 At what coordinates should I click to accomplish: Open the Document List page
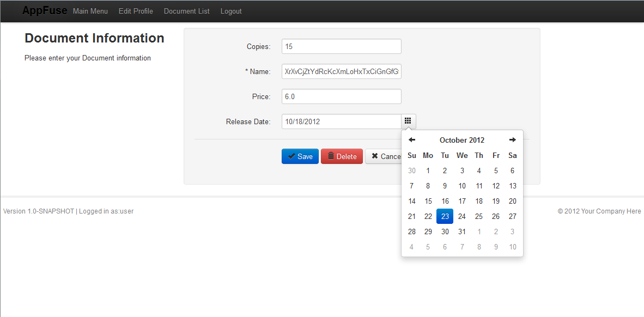coord(186,11)
